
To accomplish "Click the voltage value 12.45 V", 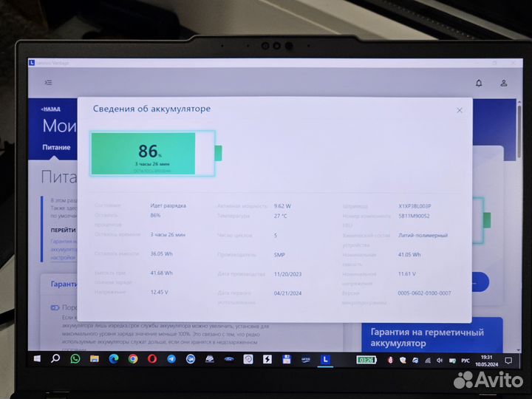I will [159, 292].
